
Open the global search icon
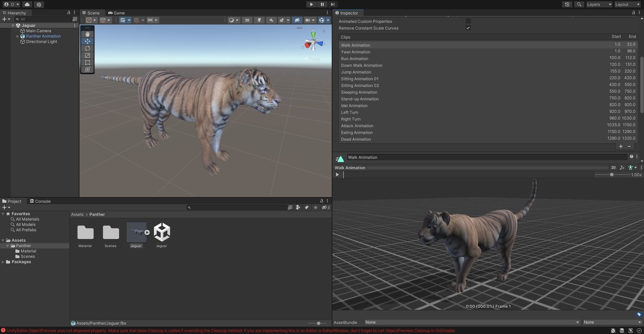tap(579, 4)
